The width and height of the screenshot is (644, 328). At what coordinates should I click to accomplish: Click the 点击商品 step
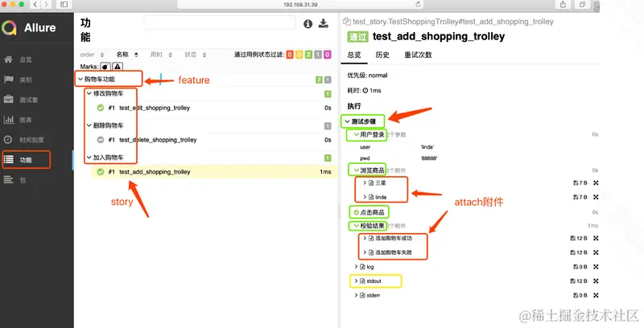click(372, 212)
